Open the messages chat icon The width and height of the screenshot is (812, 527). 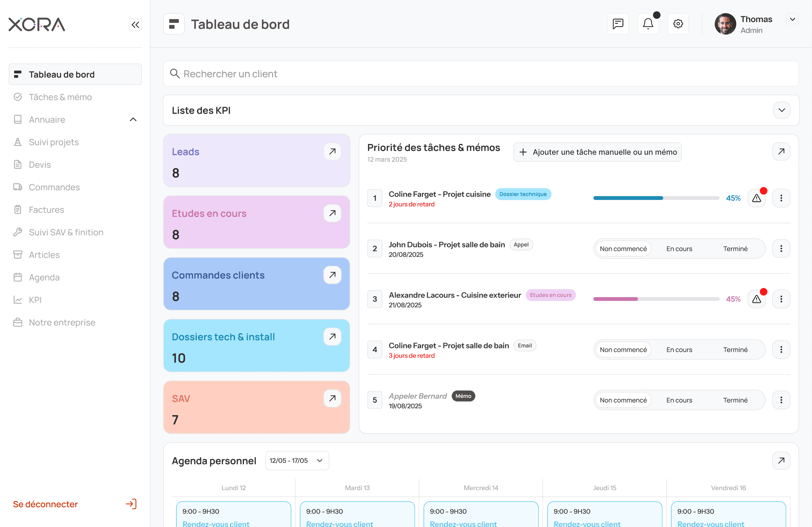click(618, 24)
